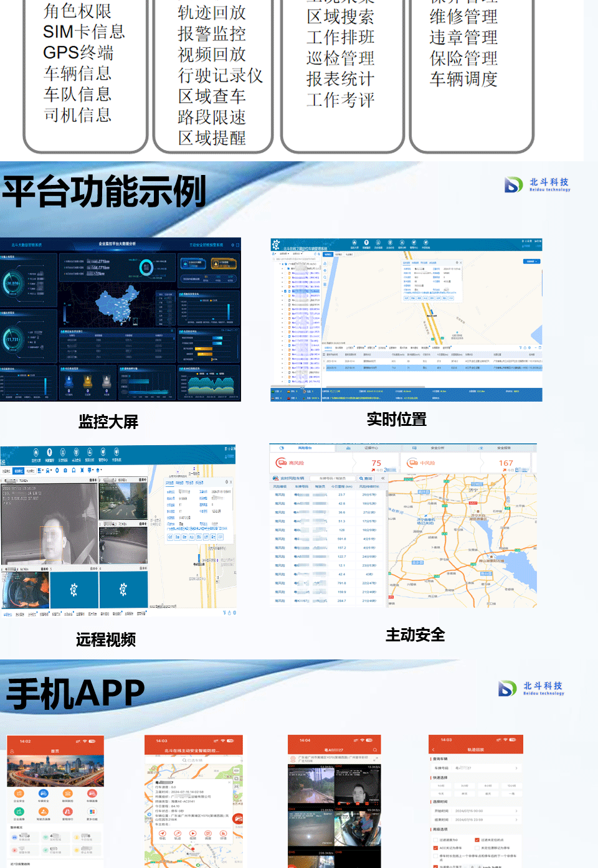This screenshot has width=598, height=868.
Task: Click the Beidou gear logo in real-time position window
Action: point(276,245)
